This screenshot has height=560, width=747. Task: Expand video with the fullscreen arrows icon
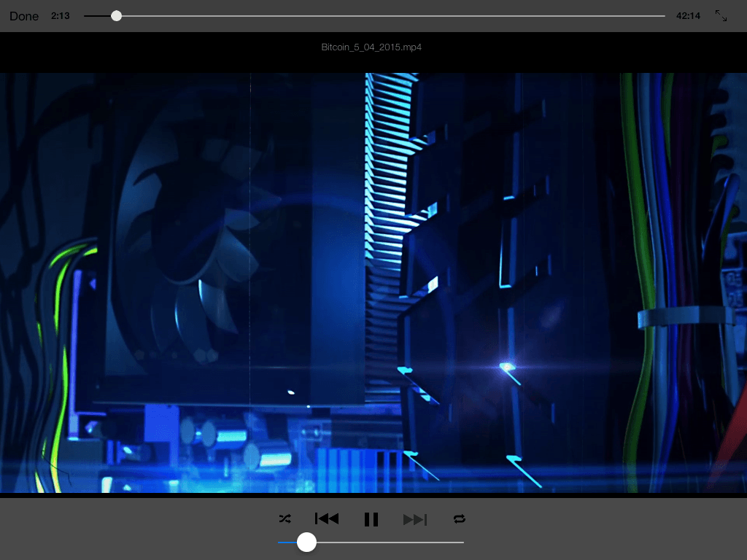[x=721, y=15]
